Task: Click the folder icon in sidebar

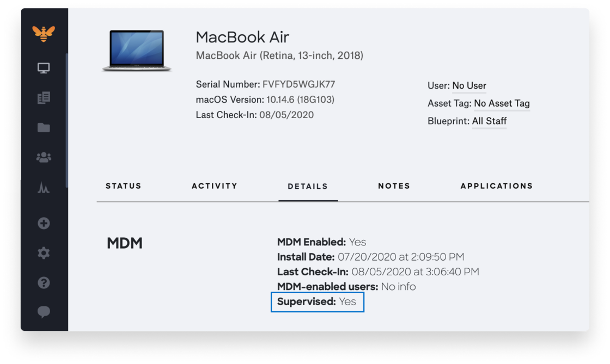Action: 44,128
